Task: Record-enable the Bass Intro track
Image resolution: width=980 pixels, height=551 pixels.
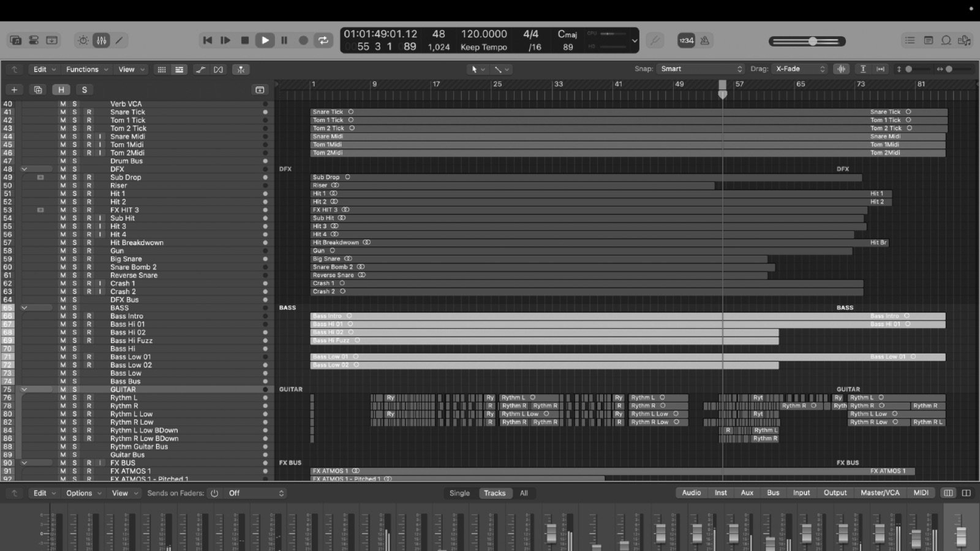Action: (89, 316)
